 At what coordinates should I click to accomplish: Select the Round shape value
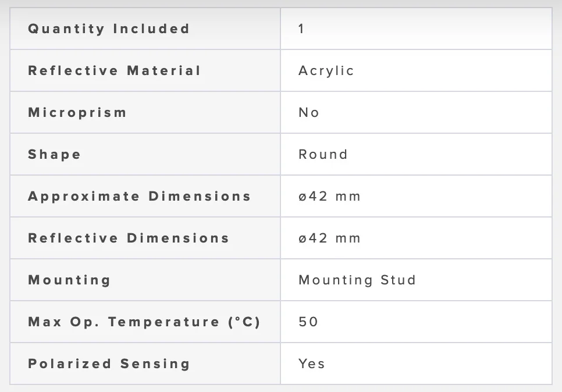click(323, 155)
